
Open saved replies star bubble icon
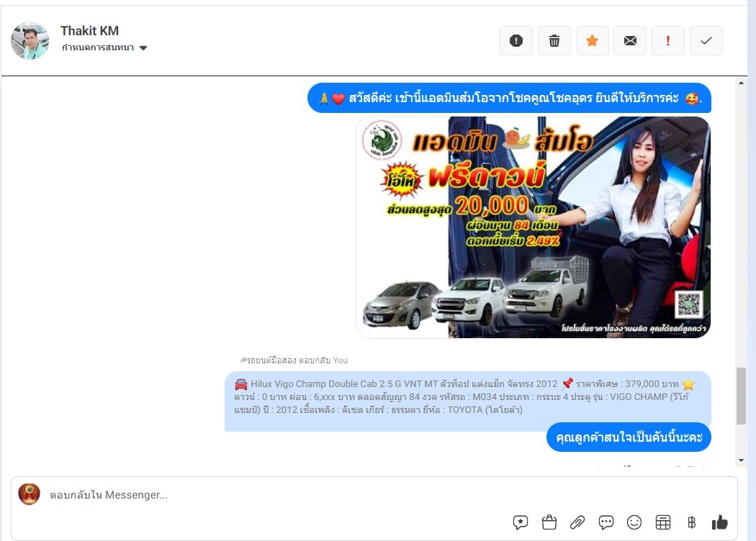coord(521,522)
